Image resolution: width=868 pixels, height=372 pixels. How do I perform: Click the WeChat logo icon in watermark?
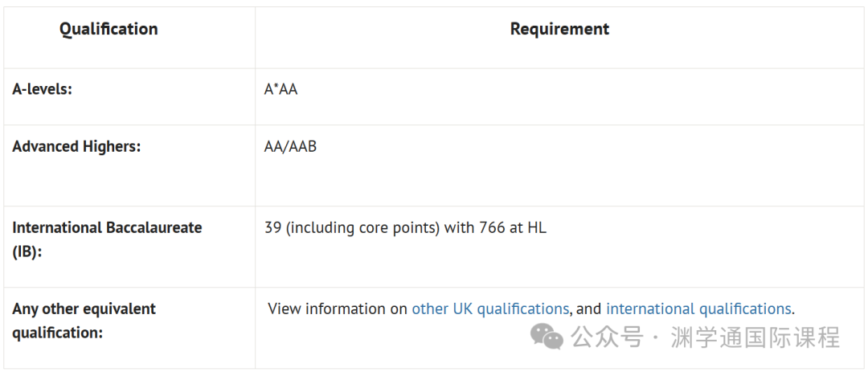(x=547, y=337)
